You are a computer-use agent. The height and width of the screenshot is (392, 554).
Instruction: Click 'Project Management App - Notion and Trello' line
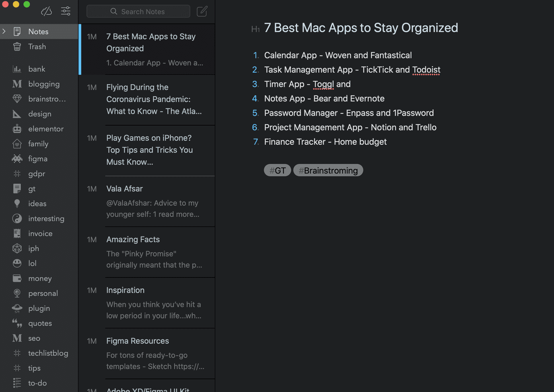(x=350, y=127)
